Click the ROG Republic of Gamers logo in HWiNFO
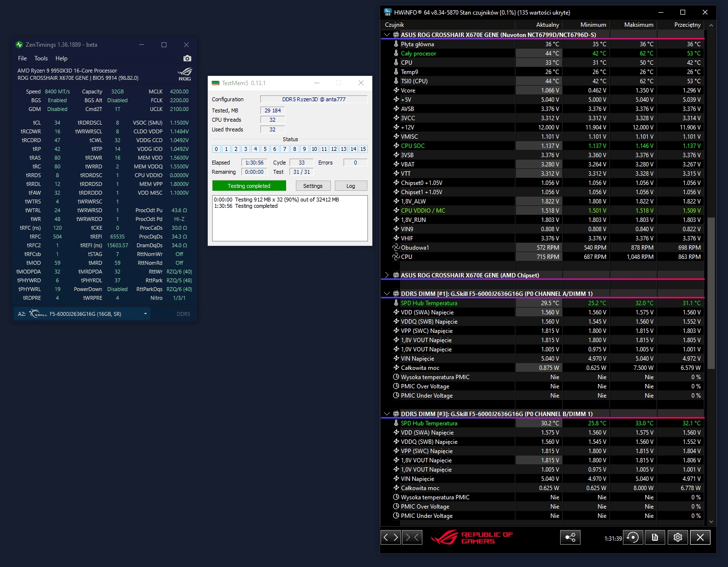Image resolution: width=728 pixels, height=567 pixels. coord(472,537)
